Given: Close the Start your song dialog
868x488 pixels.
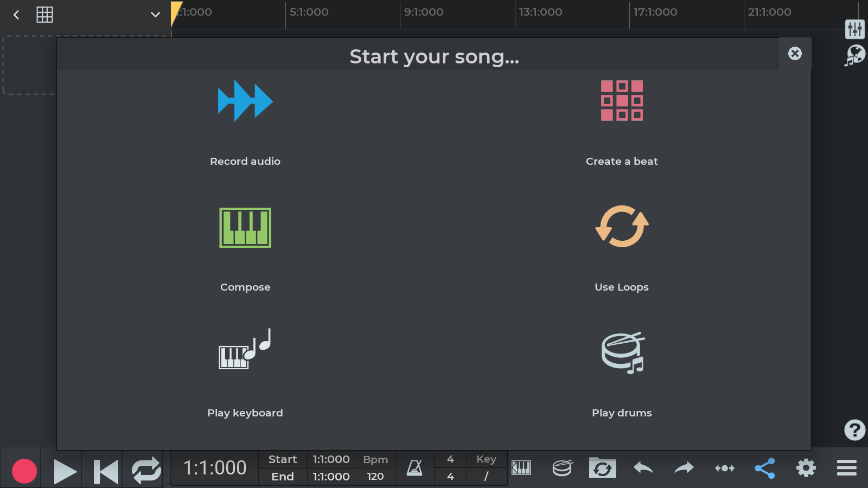Looking at the screenshot, I should 795,54.
